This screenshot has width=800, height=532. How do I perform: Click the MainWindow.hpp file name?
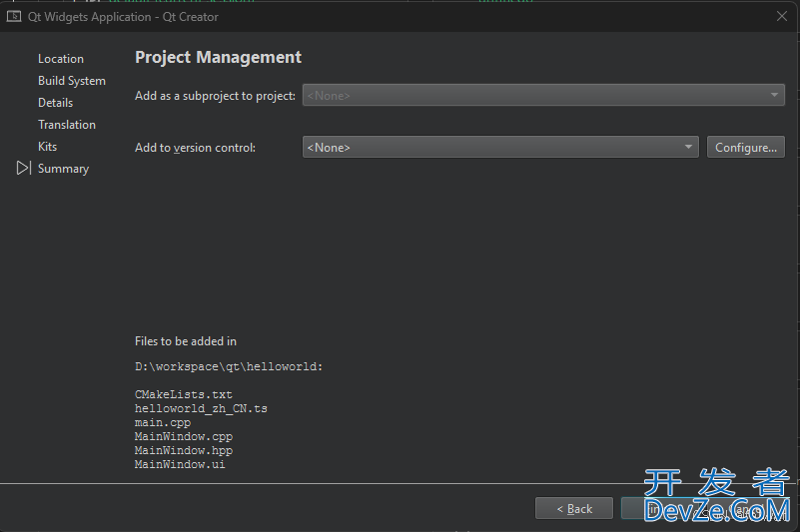[183, 450]
